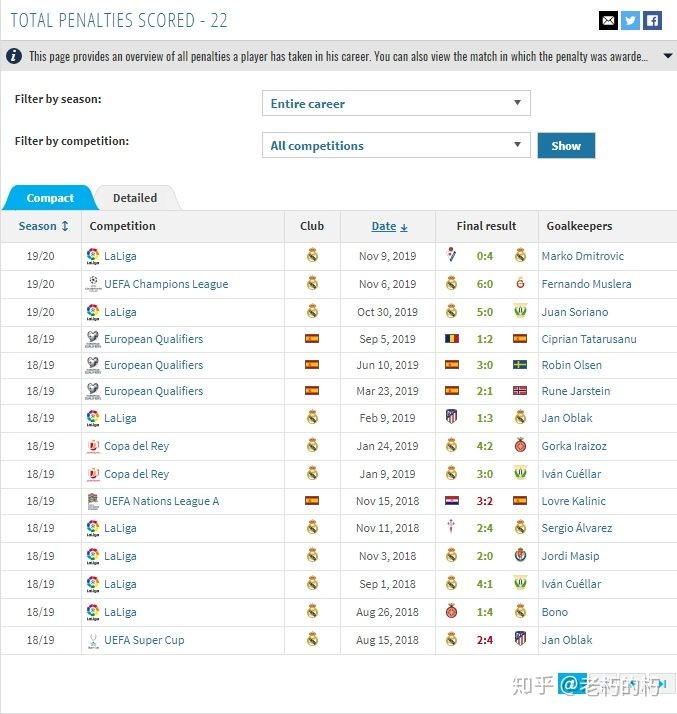Click UEFA Nations League A logo icon

[x=93, y=501]
